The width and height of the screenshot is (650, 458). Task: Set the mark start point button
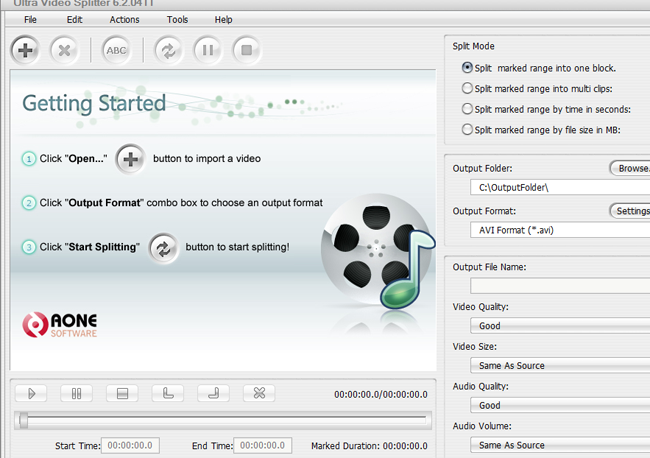(168, 393)
